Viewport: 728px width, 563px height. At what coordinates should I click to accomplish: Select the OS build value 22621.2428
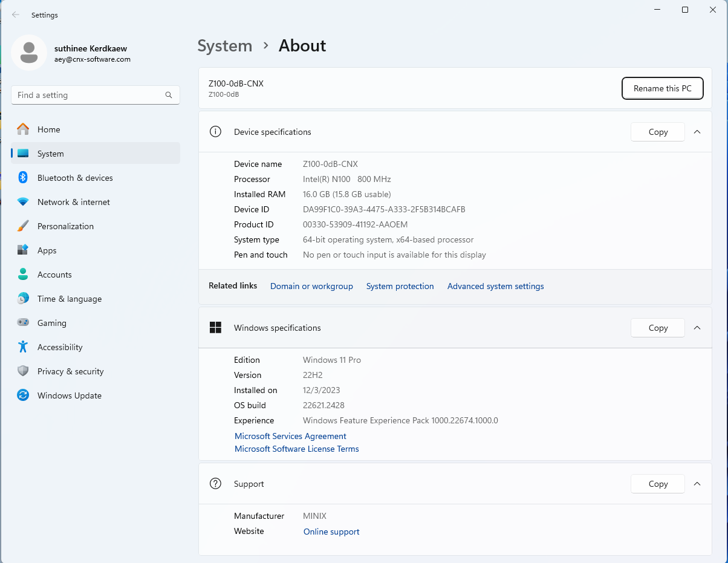(x=323, y=405)
